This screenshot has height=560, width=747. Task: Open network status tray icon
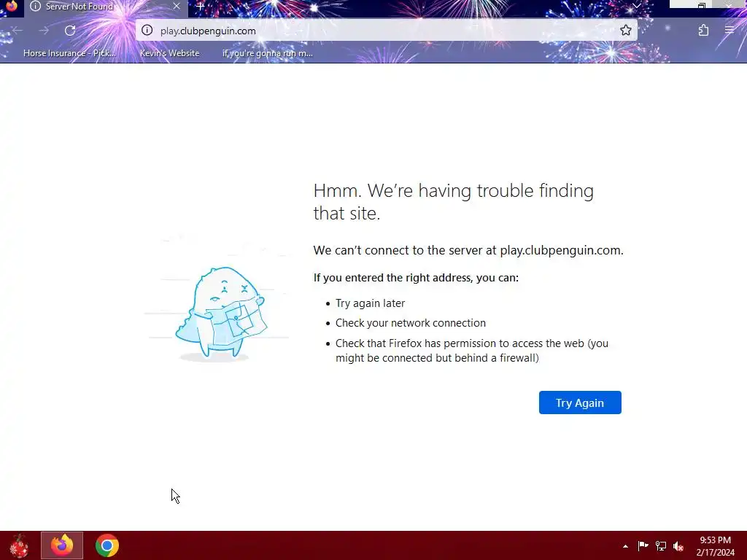pos(661,546)
